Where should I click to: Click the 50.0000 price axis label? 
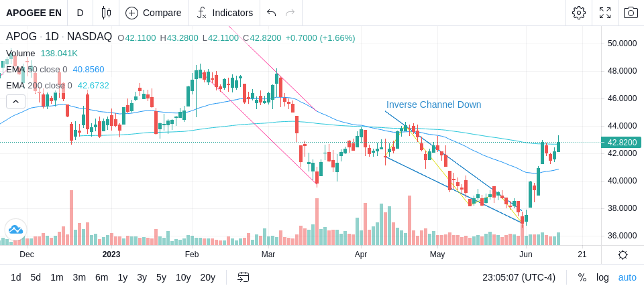click(x=623, y=44)
